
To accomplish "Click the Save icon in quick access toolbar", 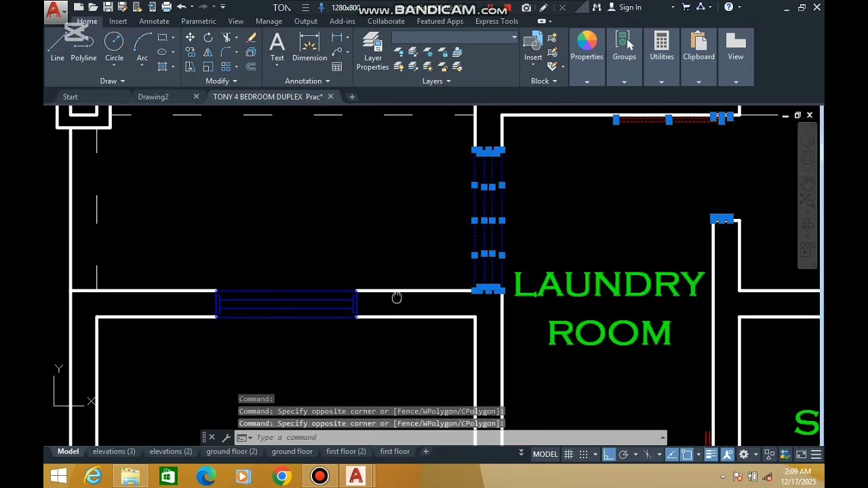I will tap(108, 7).
